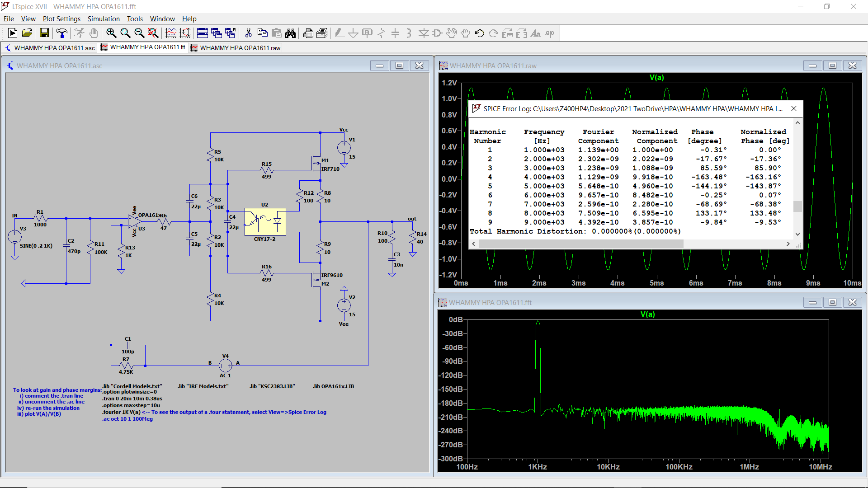Minimize the .raw waveform sub-window

813,66
